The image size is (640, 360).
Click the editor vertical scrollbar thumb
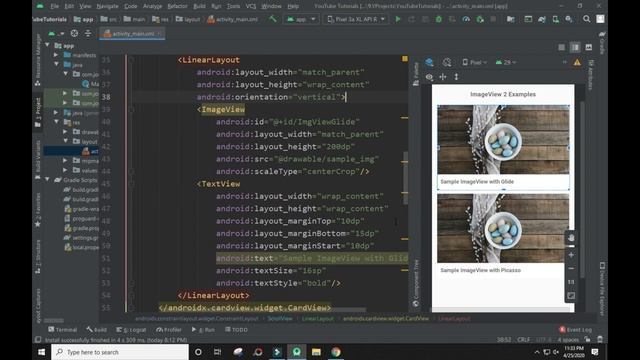405,178
